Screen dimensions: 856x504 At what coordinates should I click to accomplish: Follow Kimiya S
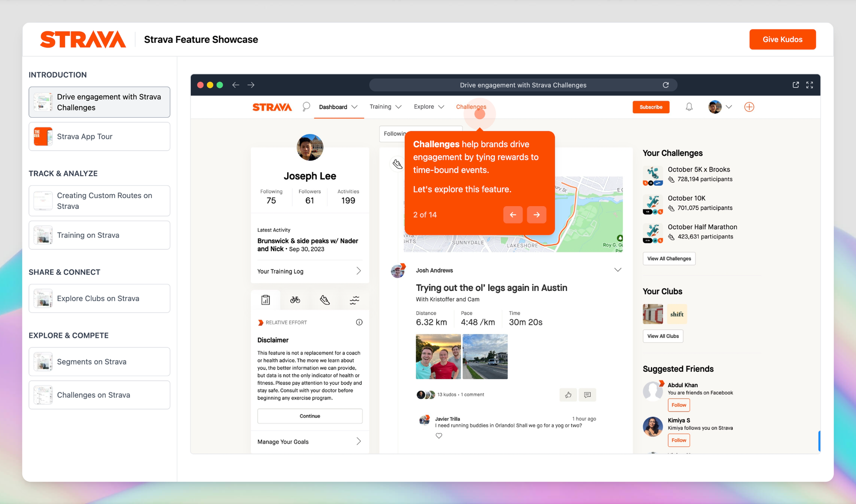tap(679, 440)
